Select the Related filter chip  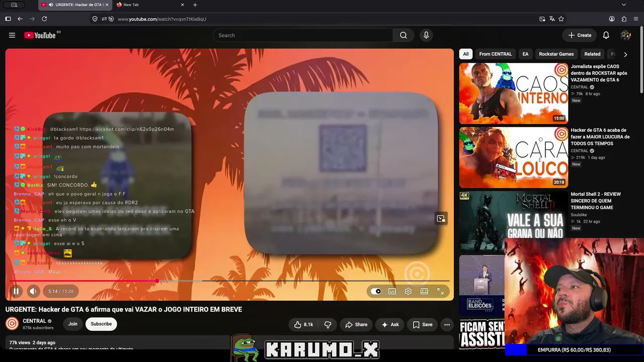coord(592,54)
